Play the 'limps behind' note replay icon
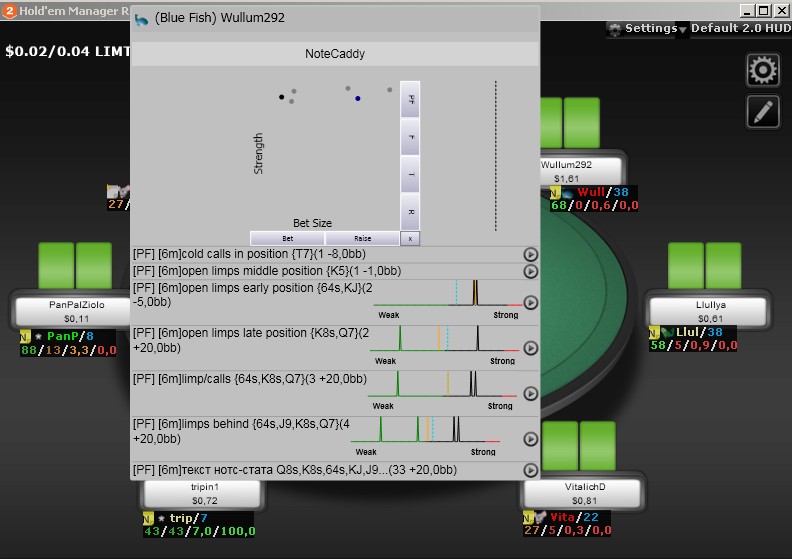Image resolution: width=792 pixels, height=559 pixels. [531, 438]
